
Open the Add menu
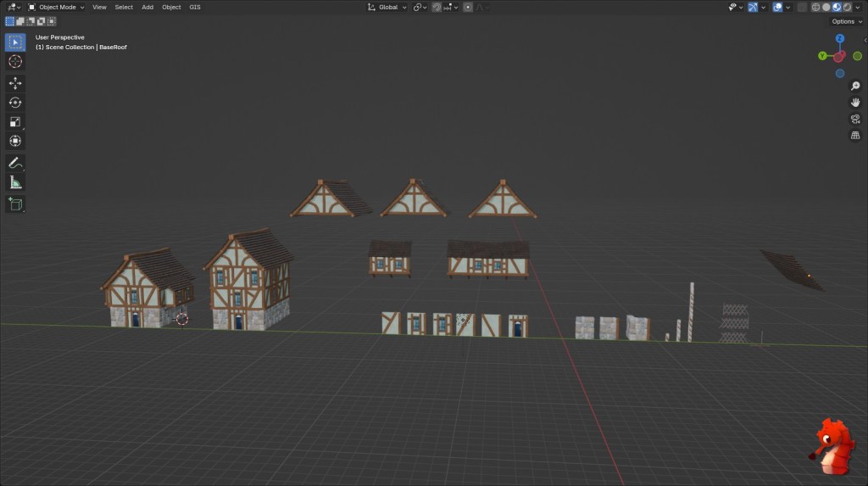coord(147,7)
